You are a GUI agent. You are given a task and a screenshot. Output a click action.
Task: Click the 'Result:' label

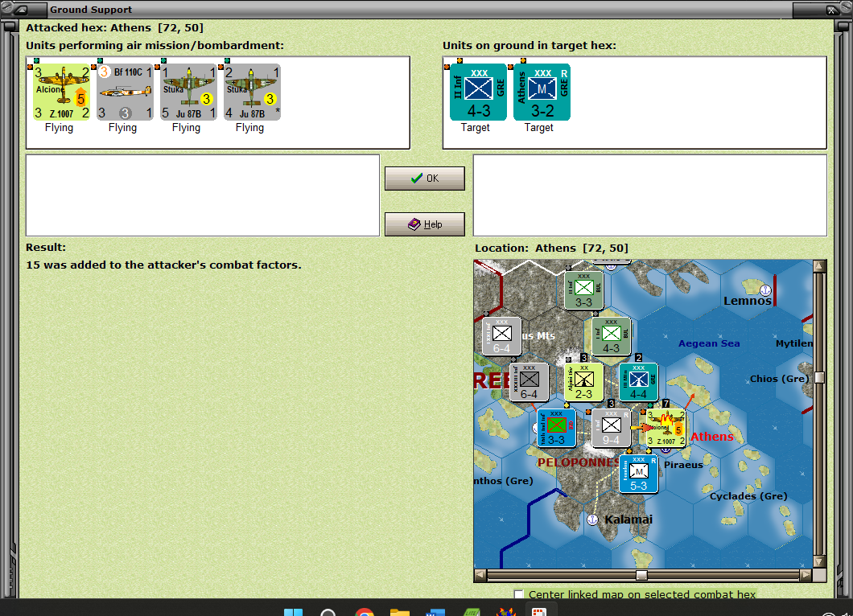[x=46, y=247]
